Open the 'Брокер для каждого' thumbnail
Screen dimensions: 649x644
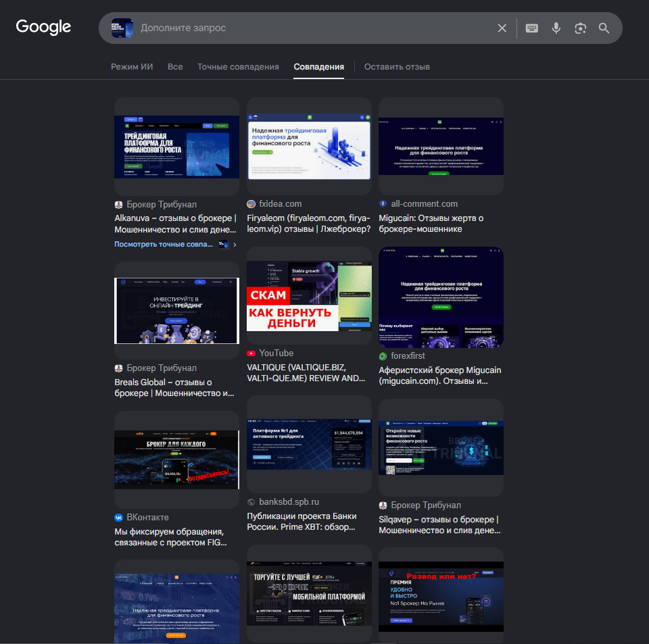(x=176, y=460)
